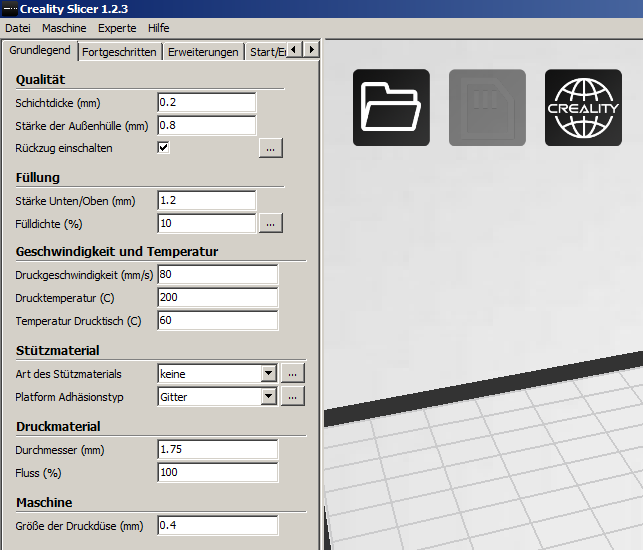
Task: Open the Maschine menu
Action: [64, 28]
